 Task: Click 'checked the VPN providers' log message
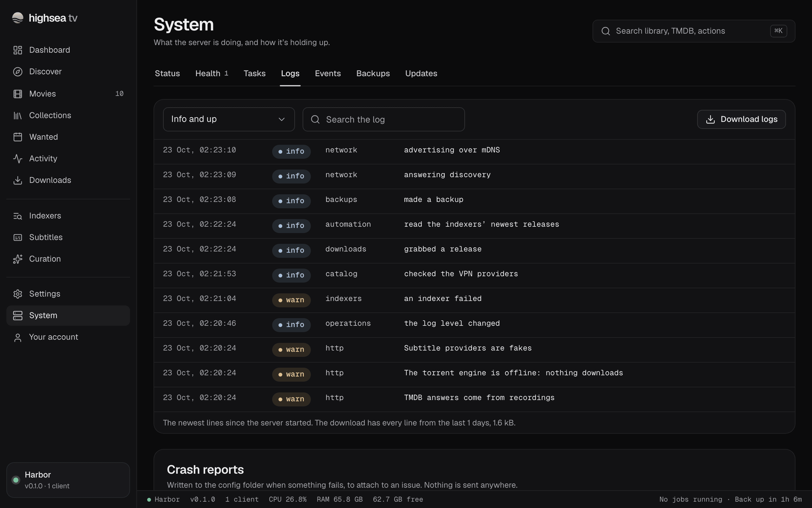click(x=461, y=274)
